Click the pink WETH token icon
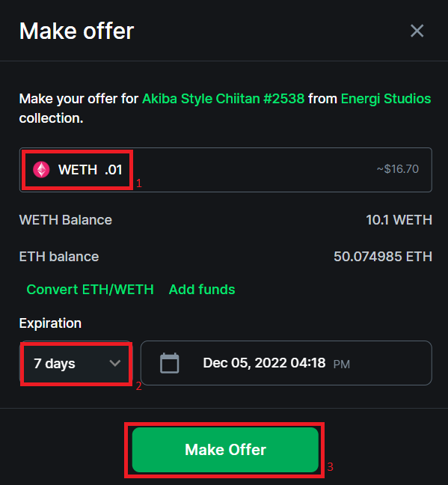 click(41, 169)
